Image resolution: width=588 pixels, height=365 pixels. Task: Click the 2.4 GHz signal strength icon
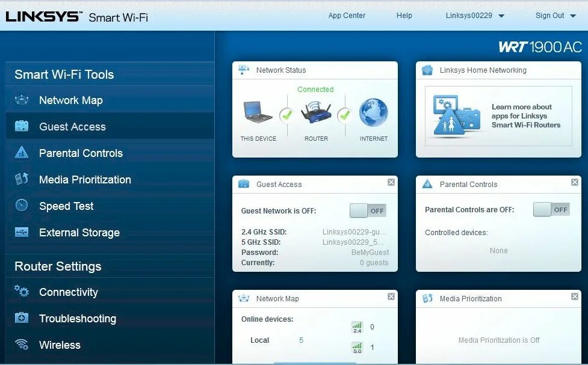click(x=357, y=327)
